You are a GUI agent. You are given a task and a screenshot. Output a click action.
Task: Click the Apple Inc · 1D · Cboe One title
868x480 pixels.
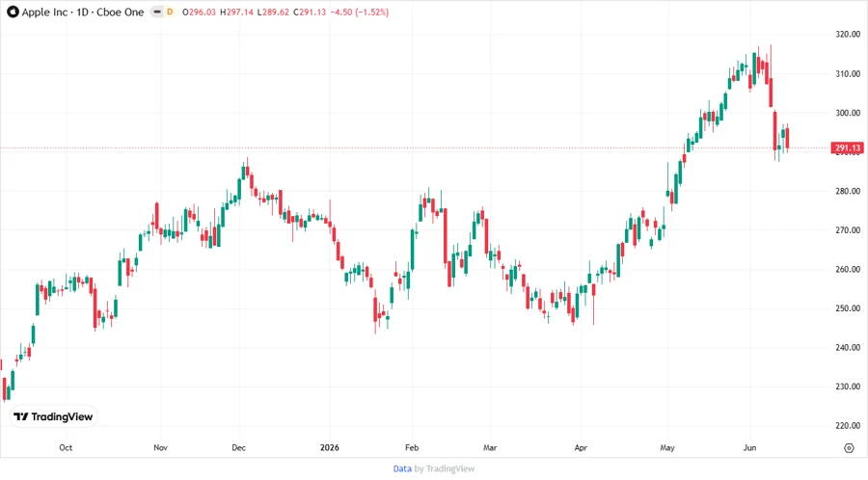pyautogui.click(x=83, y=13)
